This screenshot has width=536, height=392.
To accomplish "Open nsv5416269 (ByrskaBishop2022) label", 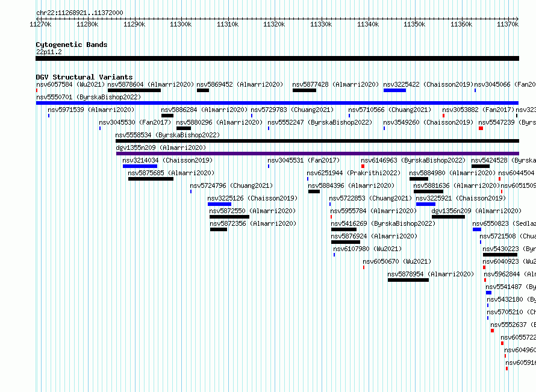I will coord(383,223).
